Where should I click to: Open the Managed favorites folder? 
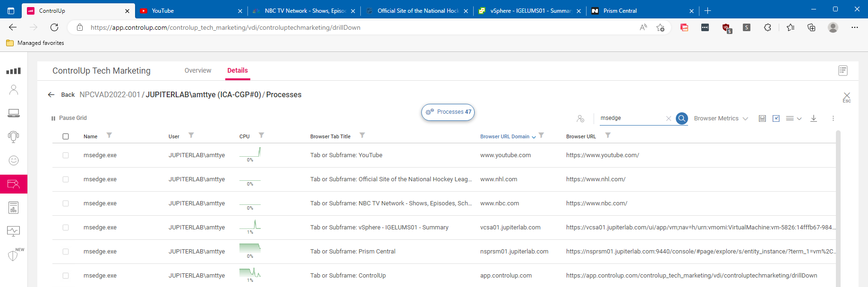(35, 43)
